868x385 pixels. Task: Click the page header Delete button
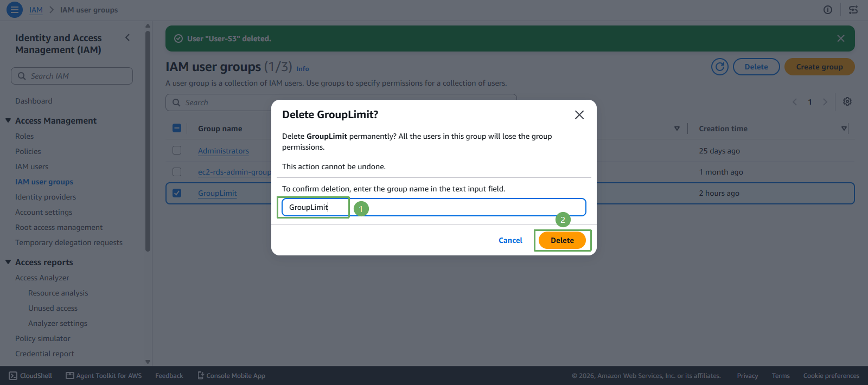(x=756, y=67)
